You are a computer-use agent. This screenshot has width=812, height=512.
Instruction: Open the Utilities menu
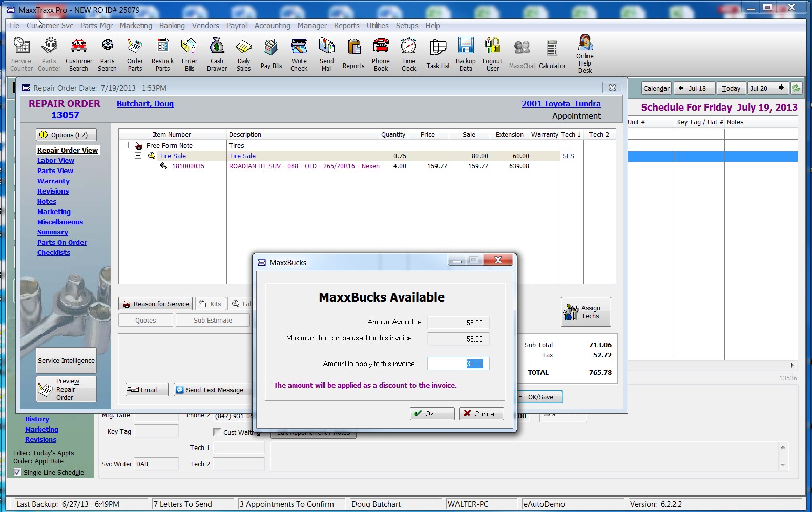(378, 25)
